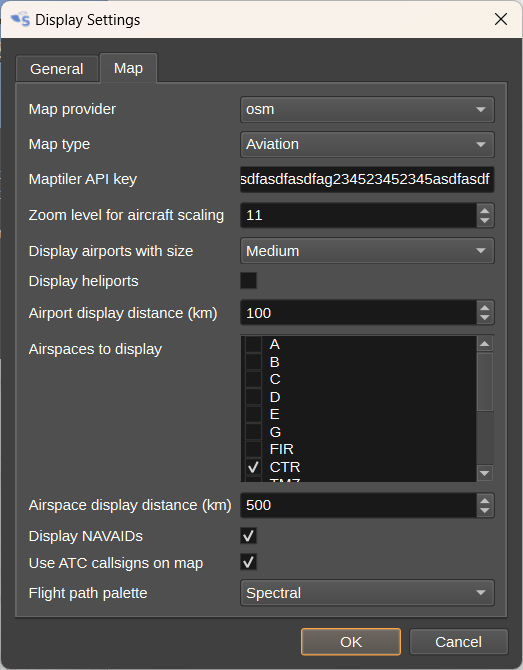Uncheck Display NAVAIDs option
The width and height of the screenshot is (523, 670).
tap(248, 536)
